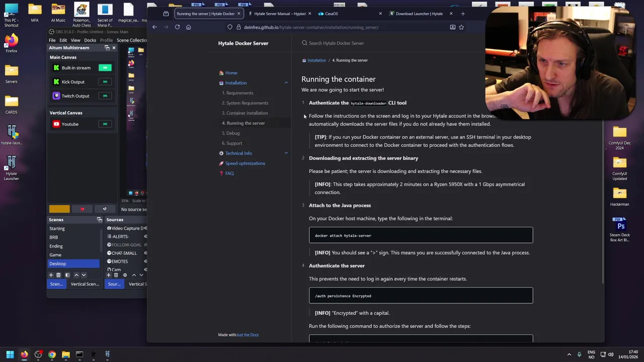Hide the Video Capture Device source

pos(145,228)
